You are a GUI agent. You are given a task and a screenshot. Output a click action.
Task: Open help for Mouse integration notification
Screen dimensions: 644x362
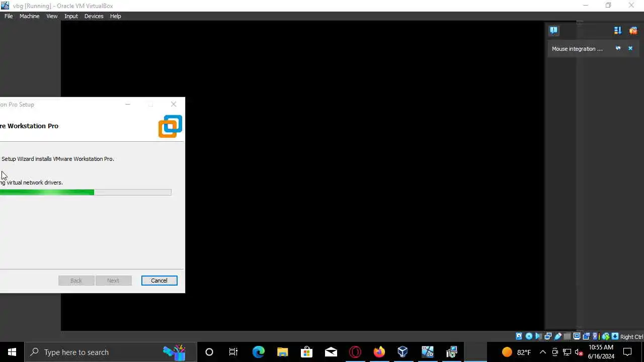coord(618,48)
